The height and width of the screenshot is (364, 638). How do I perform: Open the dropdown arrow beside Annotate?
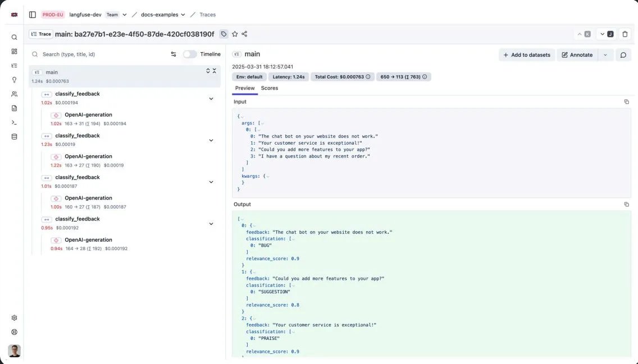tap(605, 55)
